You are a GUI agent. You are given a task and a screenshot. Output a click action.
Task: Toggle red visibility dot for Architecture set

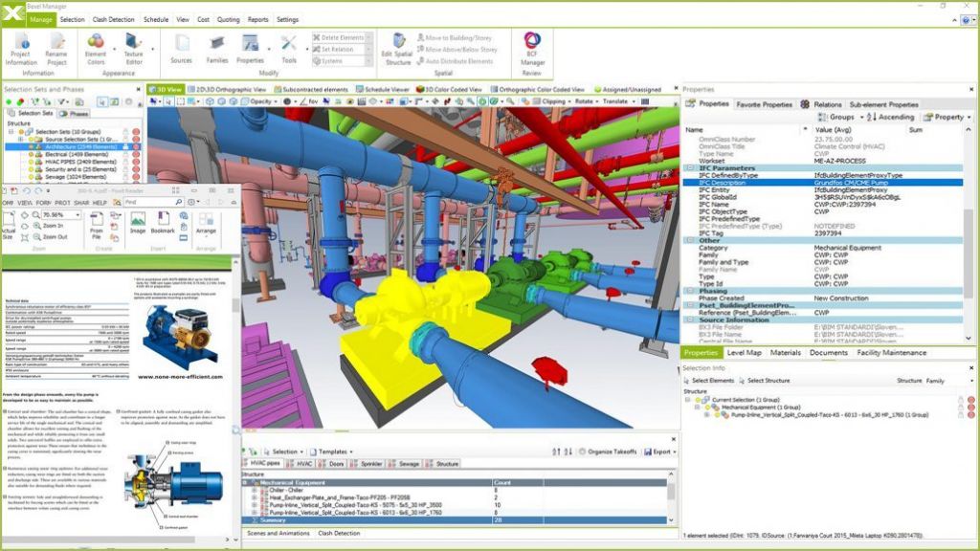pos(136,146)
